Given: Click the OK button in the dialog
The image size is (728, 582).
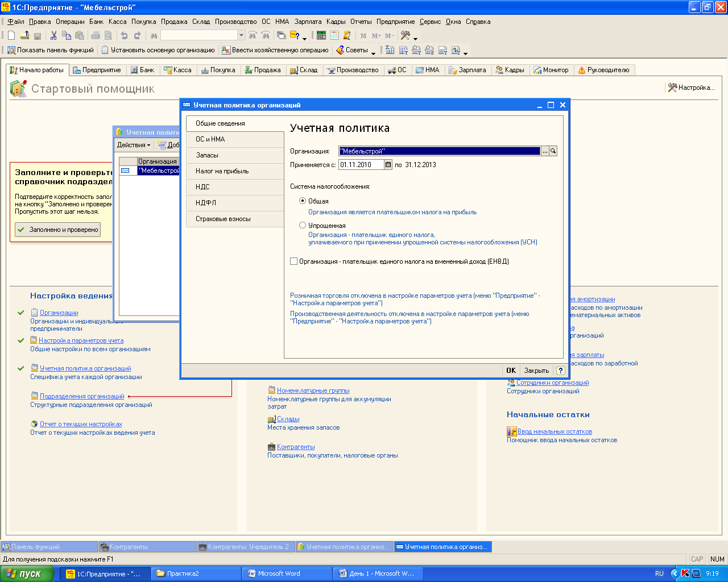Looking at the screenshot, I should click(511, 371).
